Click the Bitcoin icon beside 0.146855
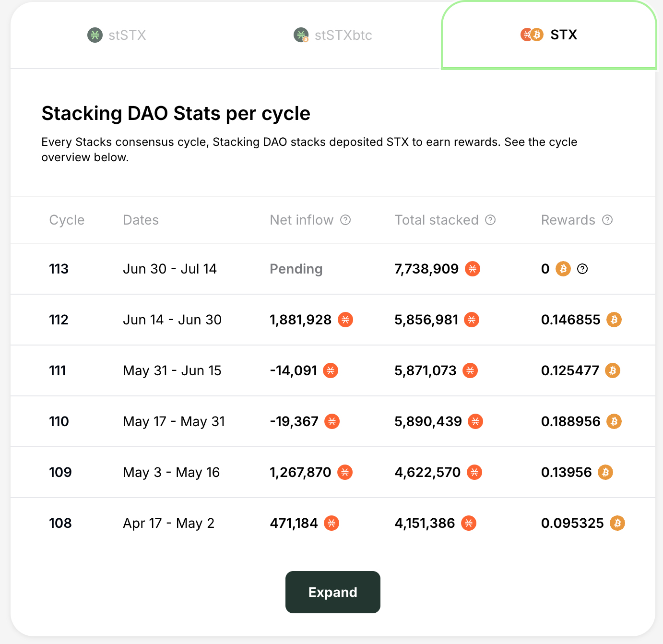 tap(614, 320)
